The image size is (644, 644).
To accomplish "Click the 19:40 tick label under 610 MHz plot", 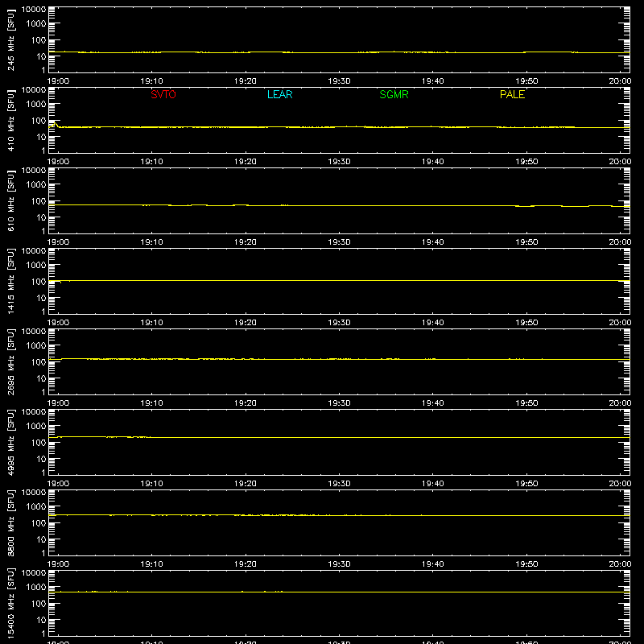I will 433,242.
